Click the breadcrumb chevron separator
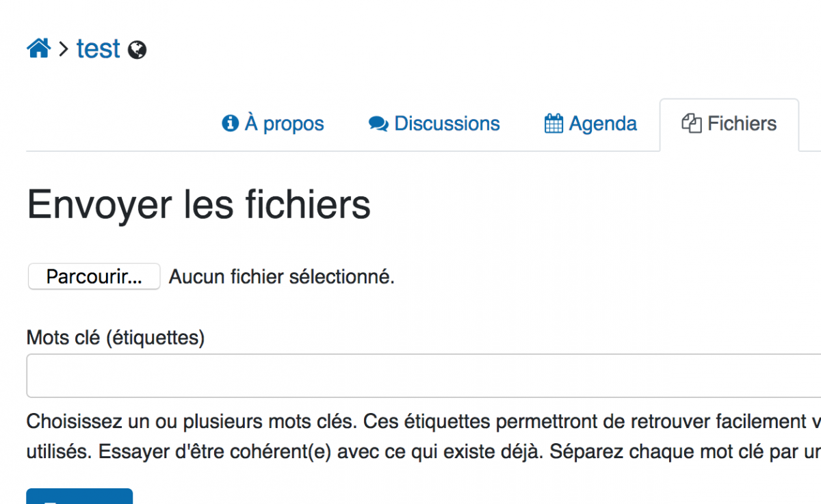Image resolution: width=821 pixels, height=504 pixels. pos(64,49)
